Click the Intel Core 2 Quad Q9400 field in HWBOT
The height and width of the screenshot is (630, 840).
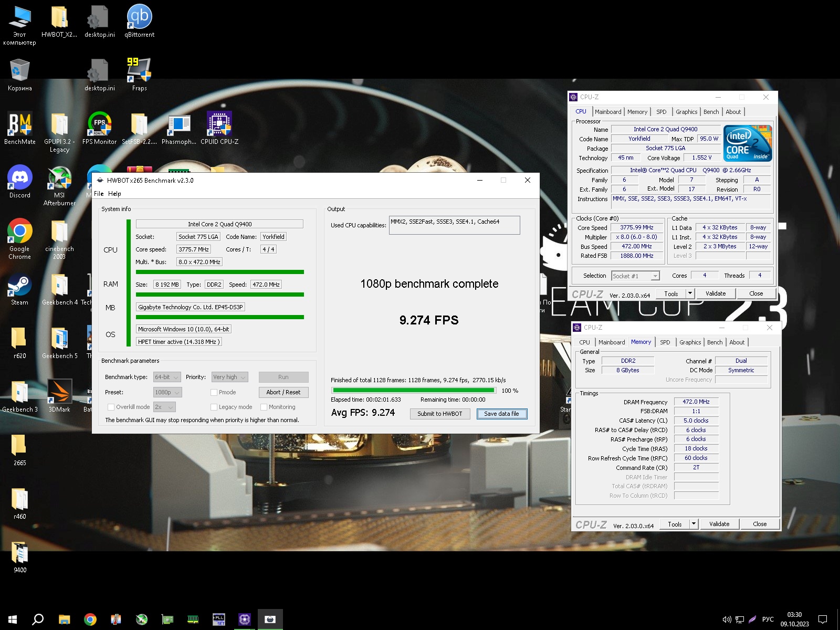tap(219, 224)
